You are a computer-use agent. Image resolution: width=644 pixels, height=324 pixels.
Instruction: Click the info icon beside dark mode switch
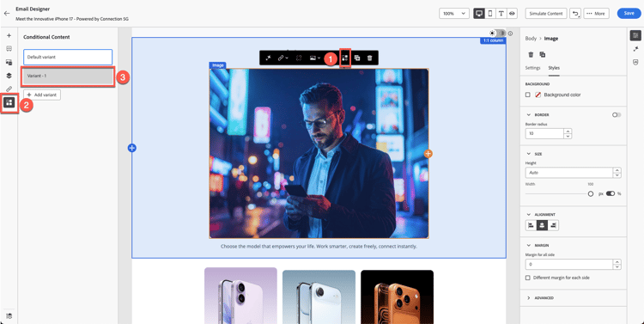pyautogui.click(x=511, y=34)
